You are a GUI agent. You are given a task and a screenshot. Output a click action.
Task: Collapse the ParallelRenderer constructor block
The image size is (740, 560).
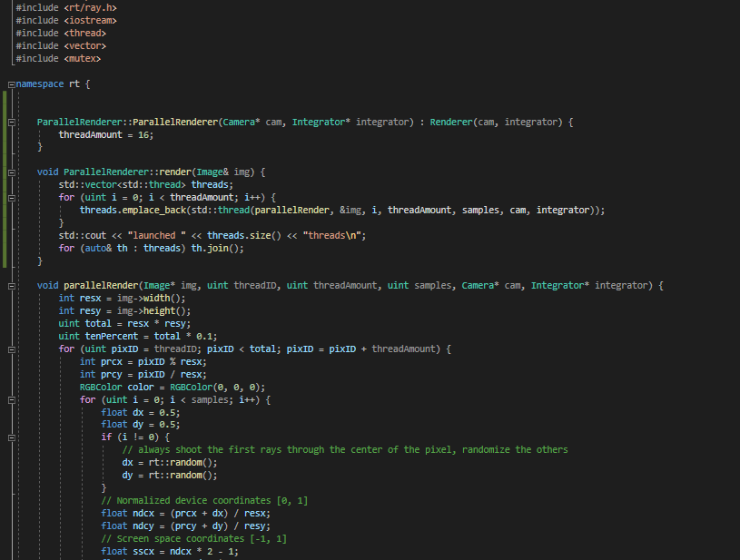click(11, 123)
